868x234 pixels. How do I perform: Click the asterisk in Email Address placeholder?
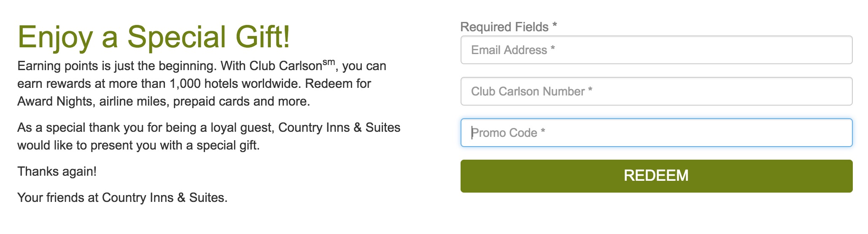[x=553, y=49]
